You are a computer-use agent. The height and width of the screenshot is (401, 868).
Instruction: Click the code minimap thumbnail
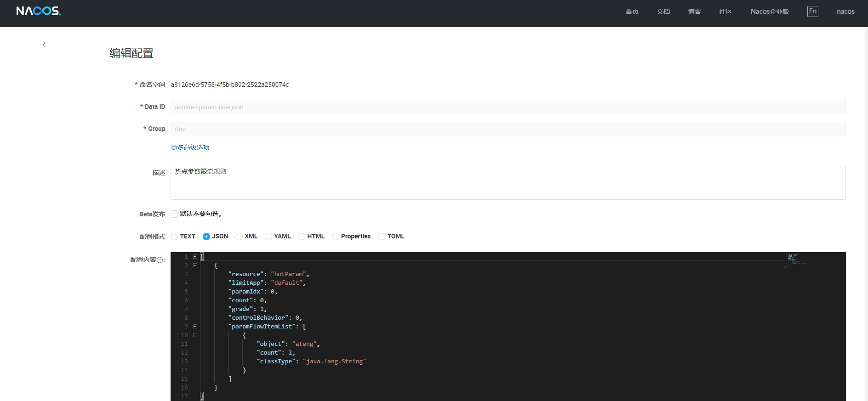(x=796, y=260)
